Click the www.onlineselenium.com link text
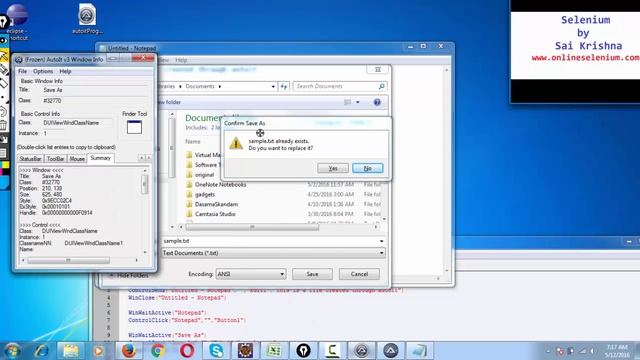Viewport: 640px width, 360px height. tap(585, 58)
